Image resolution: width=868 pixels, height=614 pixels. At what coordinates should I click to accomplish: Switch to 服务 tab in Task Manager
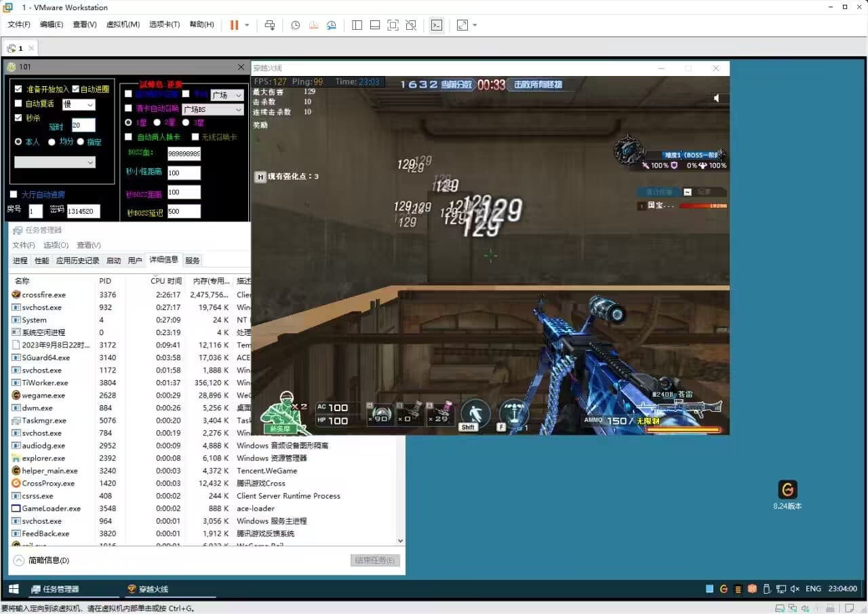point(193,261)
